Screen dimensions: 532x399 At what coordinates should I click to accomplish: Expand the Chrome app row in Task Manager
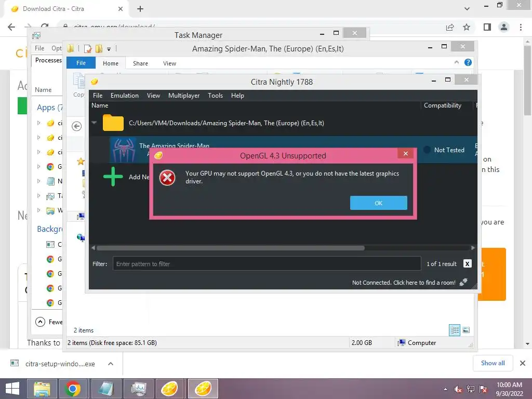click(38, 167)
